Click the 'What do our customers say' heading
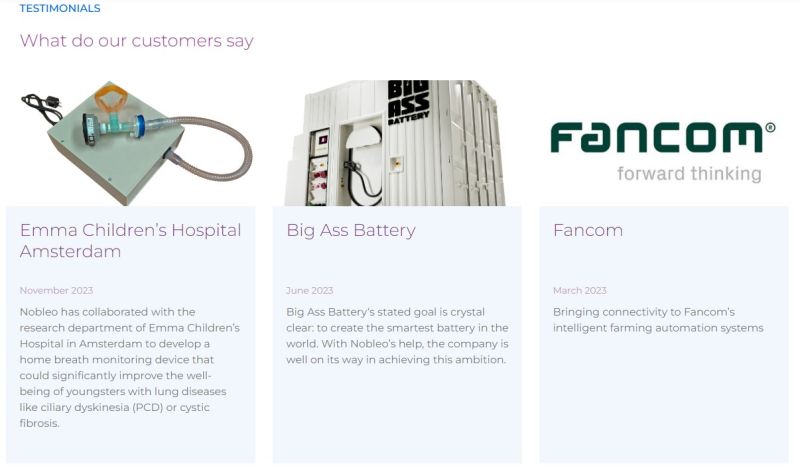This screenshot has height=468, width=800. (137, 41)
